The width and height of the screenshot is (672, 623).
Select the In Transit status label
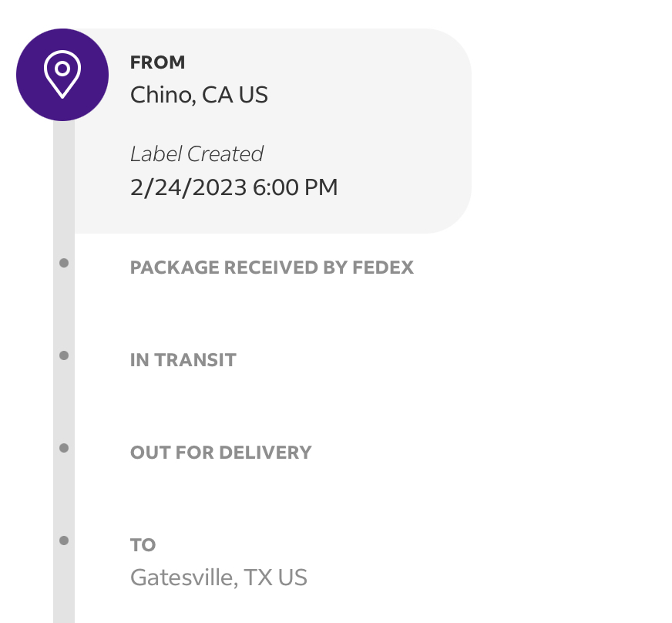coord(183,360)
